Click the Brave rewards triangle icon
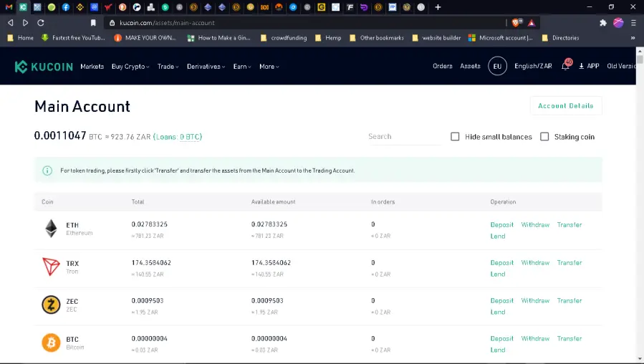Image resolution: width=644 pixels, height=364 pixels. [532, 23]
